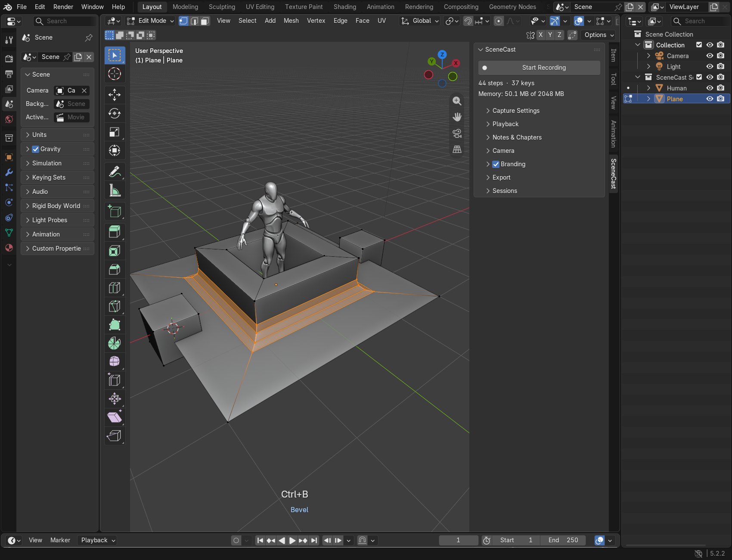Disable rendering for Camera object
This screenshot has width=732, height=560.
tap(721, 56)
